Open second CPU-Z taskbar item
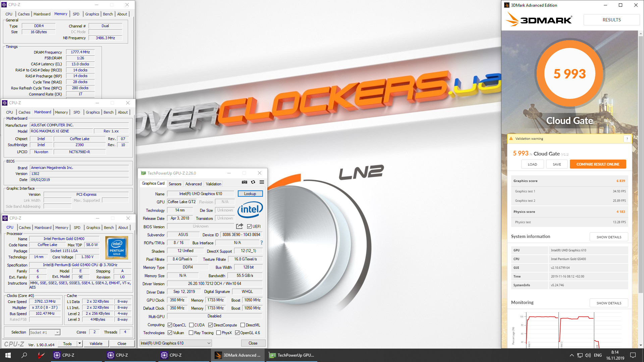The width and height of the screenshot is (644, 362). [130, 355]
